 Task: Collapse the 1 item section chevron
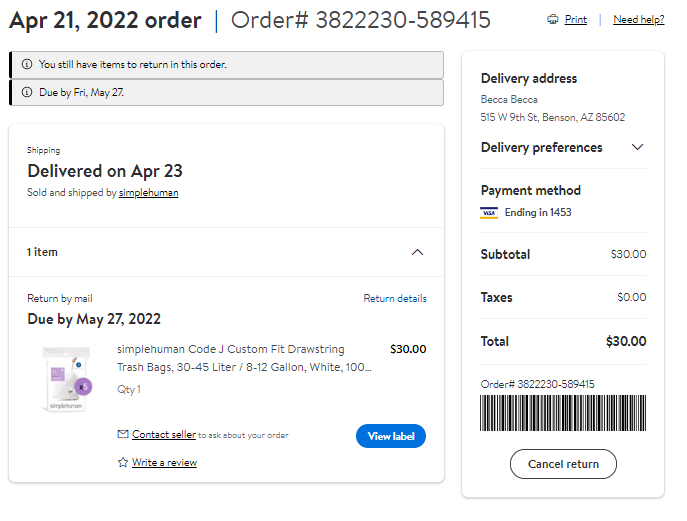tap(418, 252)
